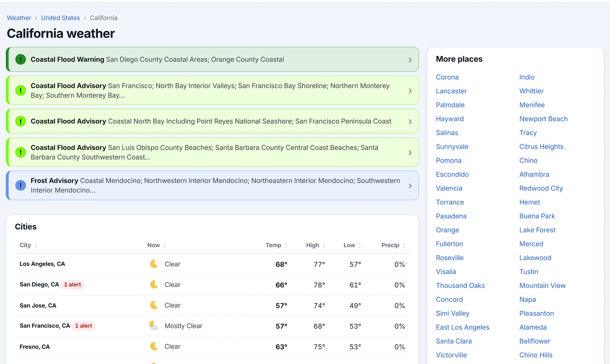Click the clear moon icon for Los Angeles
Image resolution: width=610 pixels, height=364 pixels.
tap(154, 264)
